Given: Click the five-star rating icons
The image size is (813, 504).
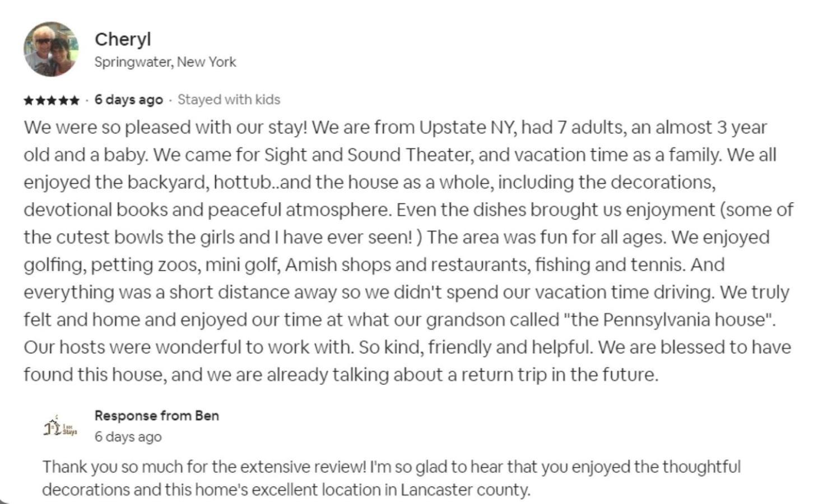Looking at the screenshot, I should [x=51, y=100].
